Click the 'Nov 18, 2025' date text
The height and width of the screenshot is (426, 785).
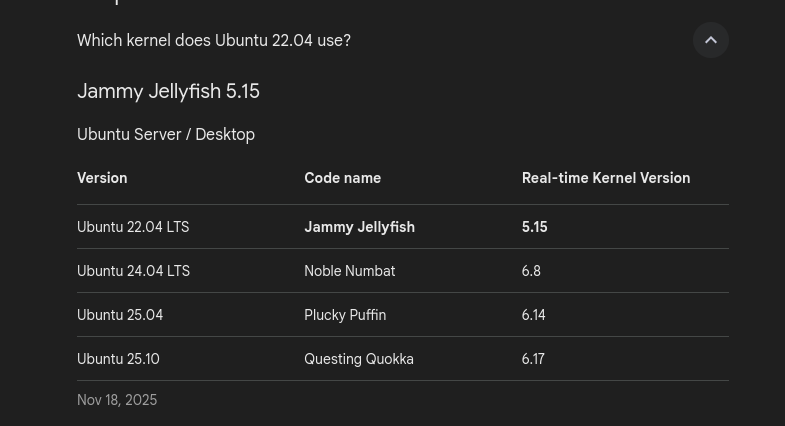[117, 400]
